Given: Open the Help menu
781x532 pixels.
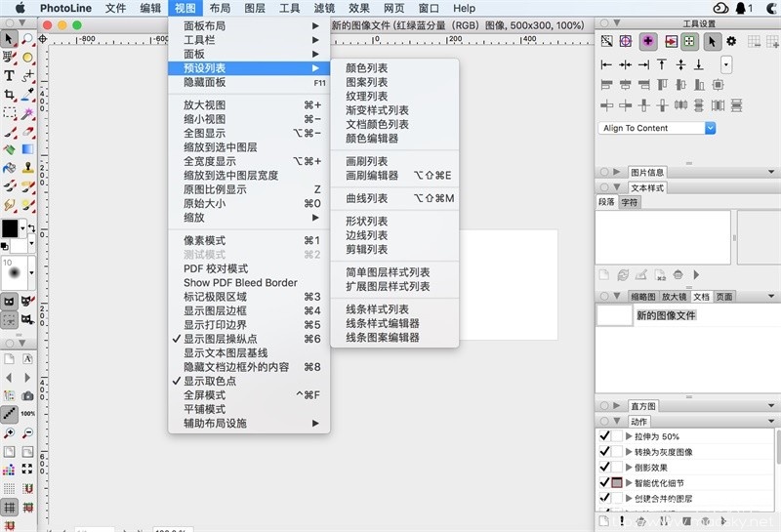Looking at the screenshot, I should (464, 8).
